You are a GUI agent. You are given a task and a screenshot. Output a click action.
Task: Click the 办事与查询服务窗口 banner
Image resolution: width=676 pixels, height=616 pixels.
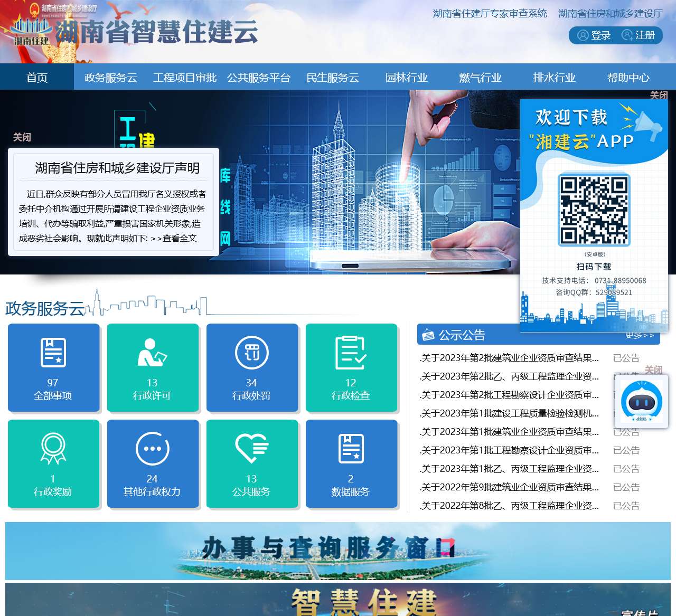pos(338,551)
